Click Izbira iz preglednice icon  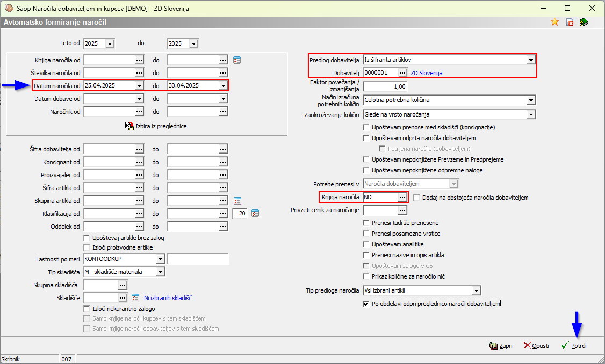[129, 126]
